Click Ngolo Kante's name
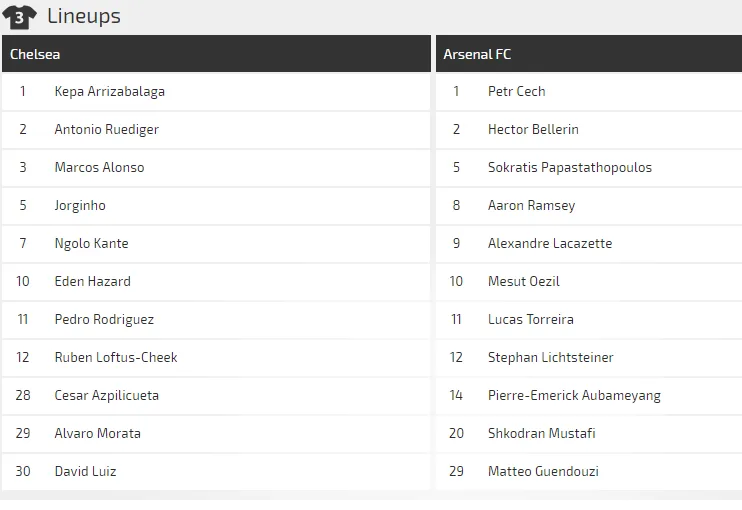 click(91, 244)
